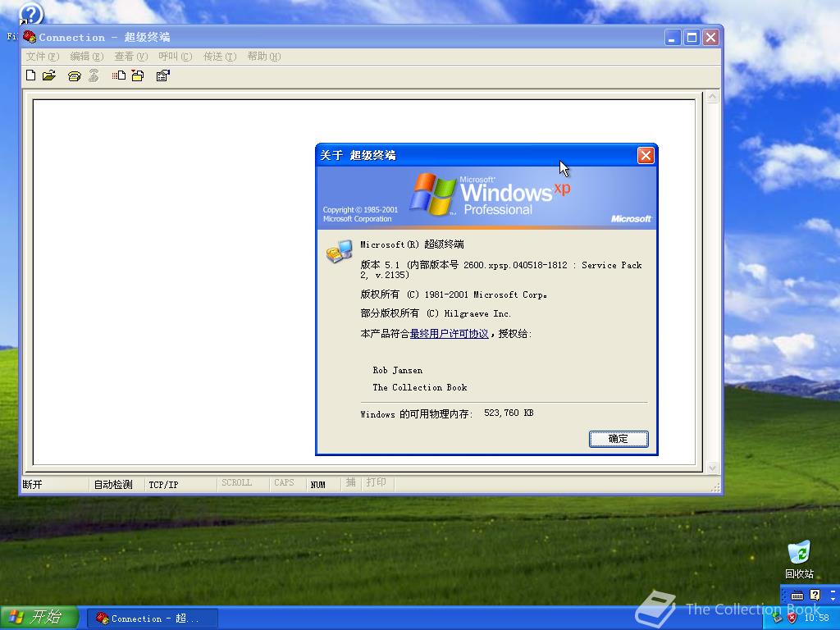Screen dimensions: 840x630
Task: Click the taskbar clock showing 10:58
Action: 816,619
